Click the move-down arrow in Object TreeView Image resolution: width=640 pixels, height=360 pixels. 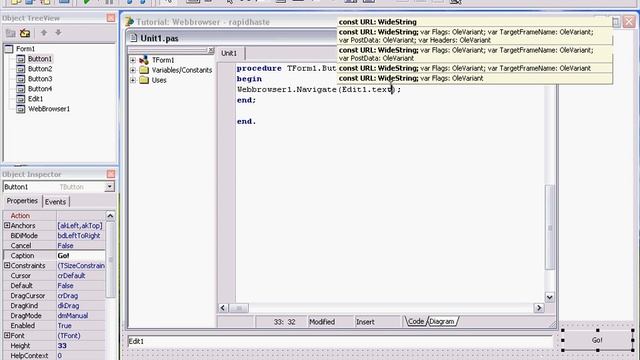click(58, 32)
